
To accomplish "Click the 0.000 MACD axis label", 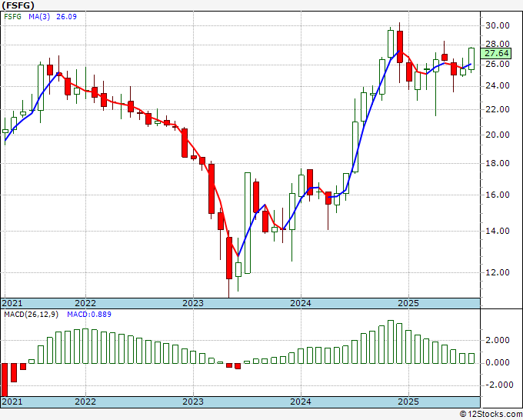I will (499, 362).
